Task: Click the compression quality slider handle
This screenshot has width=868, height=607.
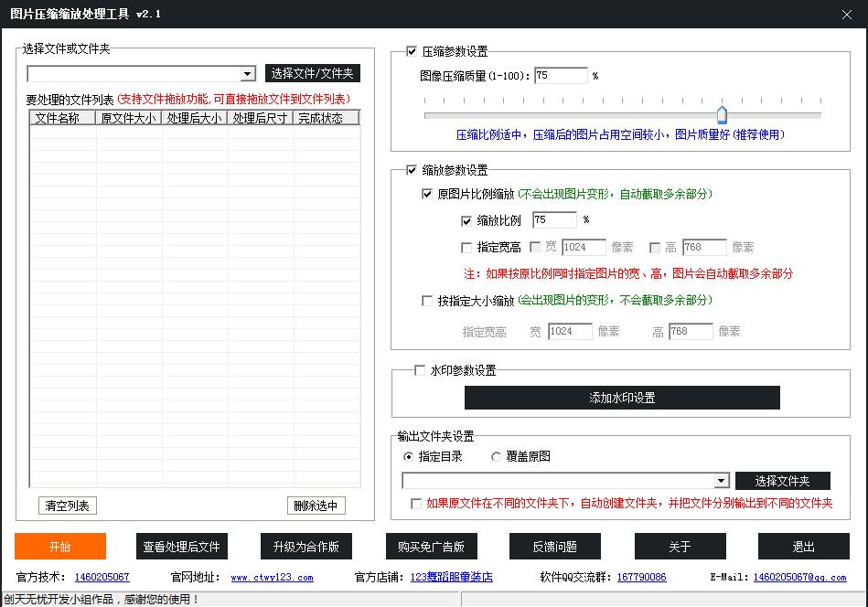Action: point(722,114)
